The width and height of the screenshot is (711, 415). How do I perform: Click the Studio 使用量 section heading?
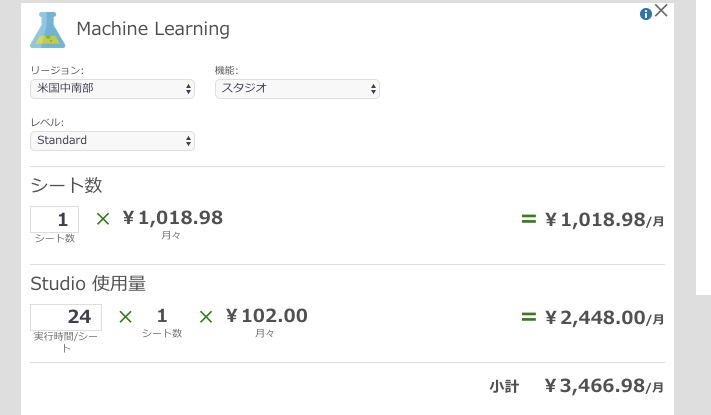coord(88,283)
